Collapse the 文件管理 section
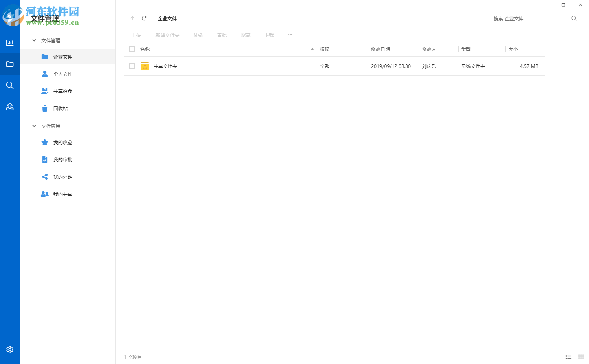Screen dimensions: 589x364 34,40
